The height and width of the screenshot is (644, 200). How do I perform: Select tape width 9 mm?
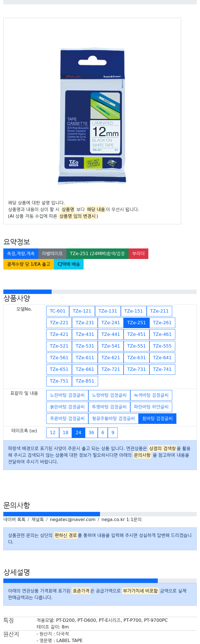pyautogui.click(x=113, y=432)
